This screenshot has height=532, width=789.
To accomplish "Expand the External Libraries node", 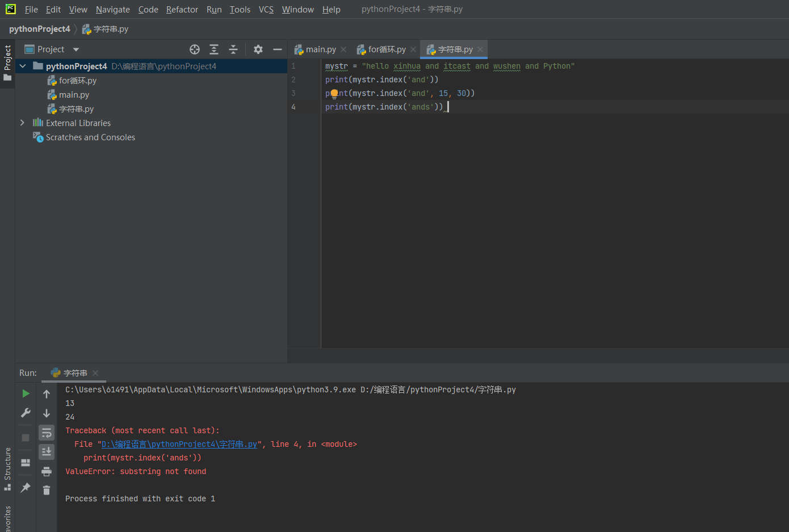I will 22,123.
